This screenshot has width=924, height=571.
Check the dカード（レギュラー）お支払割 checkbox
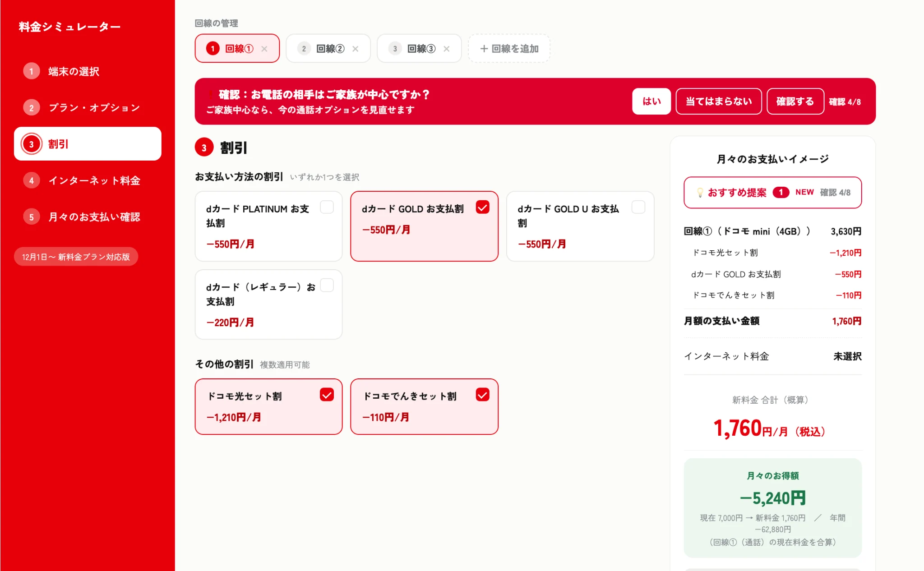pos(327,285)
